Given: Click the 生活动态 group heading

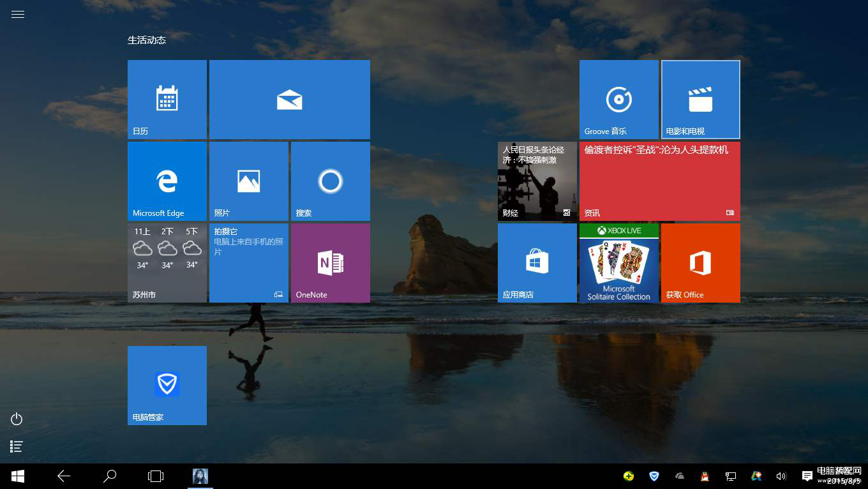Looking at the screenshot, I should [x=147, y=40].
